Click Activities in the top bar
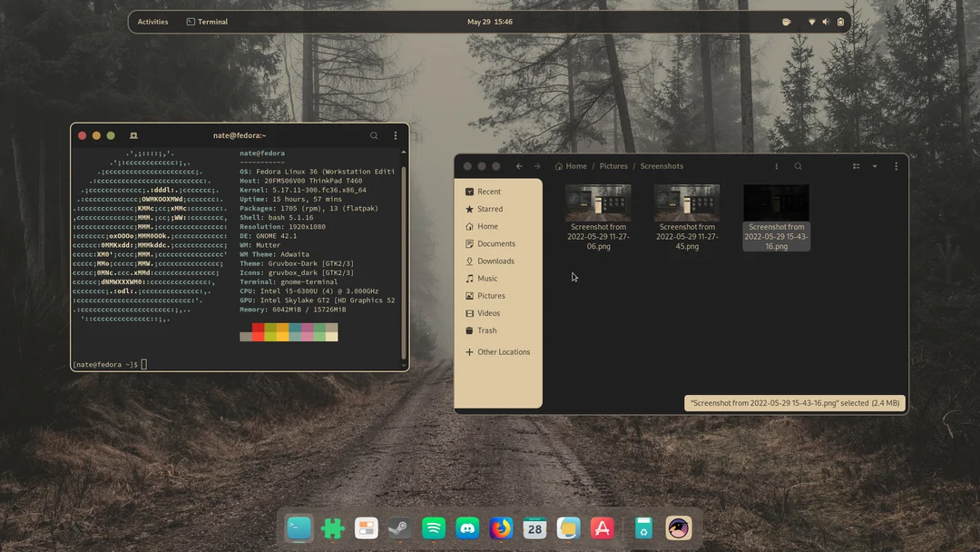Viewport: 980px width, 552px height. click(x=152, y=21)
